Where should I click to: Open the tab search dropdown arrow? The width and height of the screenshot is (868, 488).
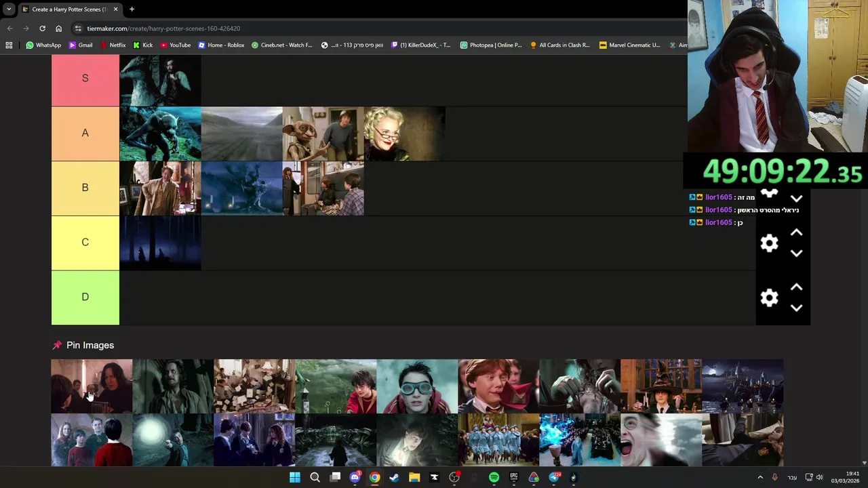(9, 9)
